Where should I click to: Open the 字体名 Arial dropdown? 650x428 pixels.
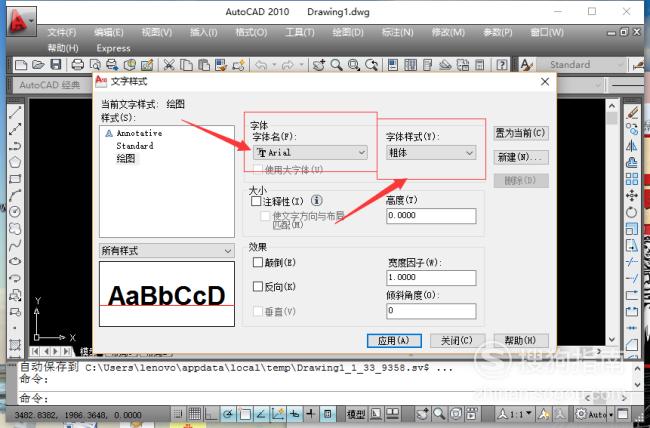(310, 153)
